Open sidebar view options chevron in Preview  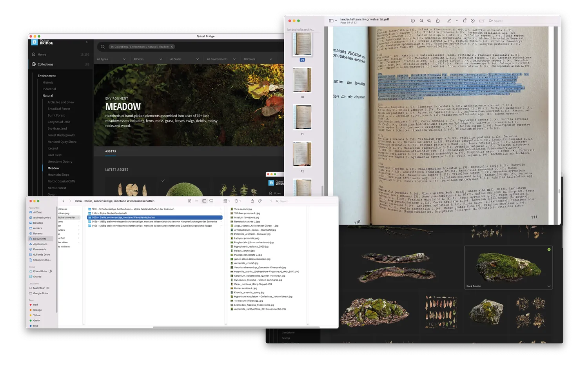[336, 21]
